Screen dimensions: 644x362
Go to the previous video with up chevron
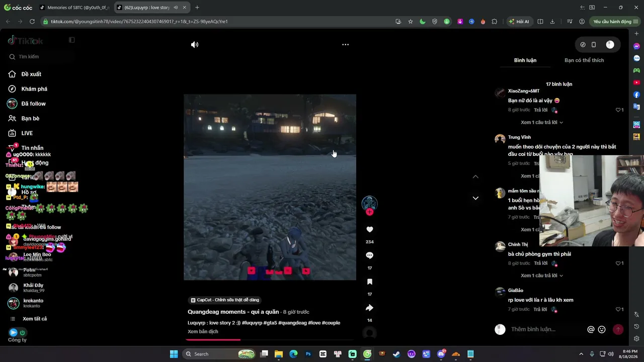(475, 176)
